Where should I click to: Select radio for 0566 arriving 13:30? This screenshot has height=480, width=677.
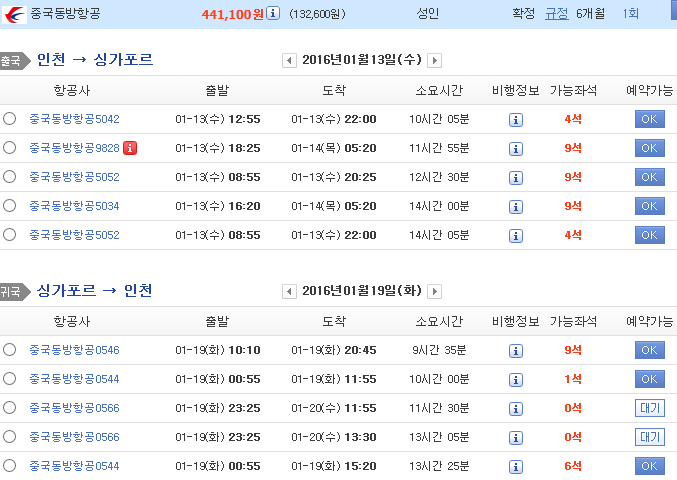(x=9, y=436)
